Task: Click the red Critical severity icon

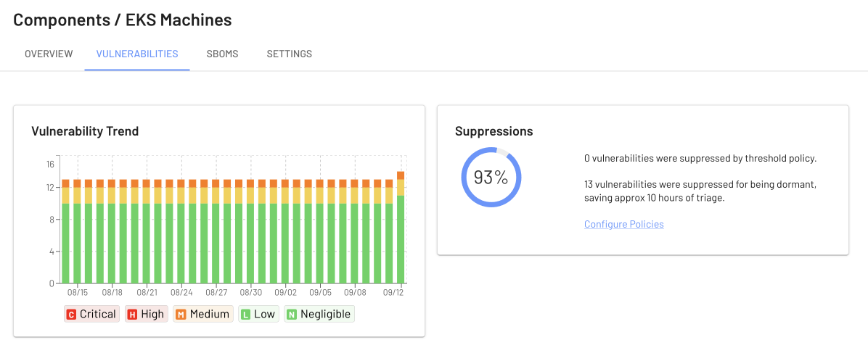Action: [71, 315]
